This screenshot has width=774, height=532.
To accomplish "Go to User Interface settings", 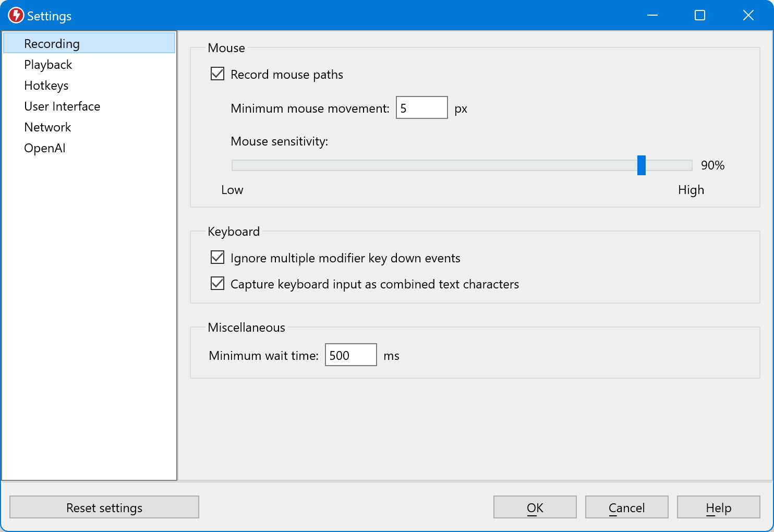I will pos(62,106).
